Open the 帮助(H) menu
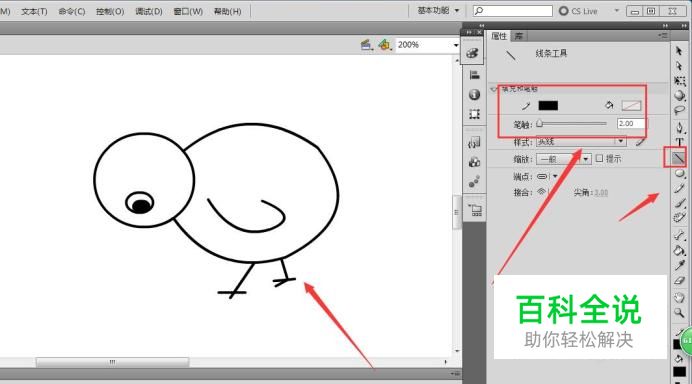Screen dimensions: 692x384 (x=228, y=11)
